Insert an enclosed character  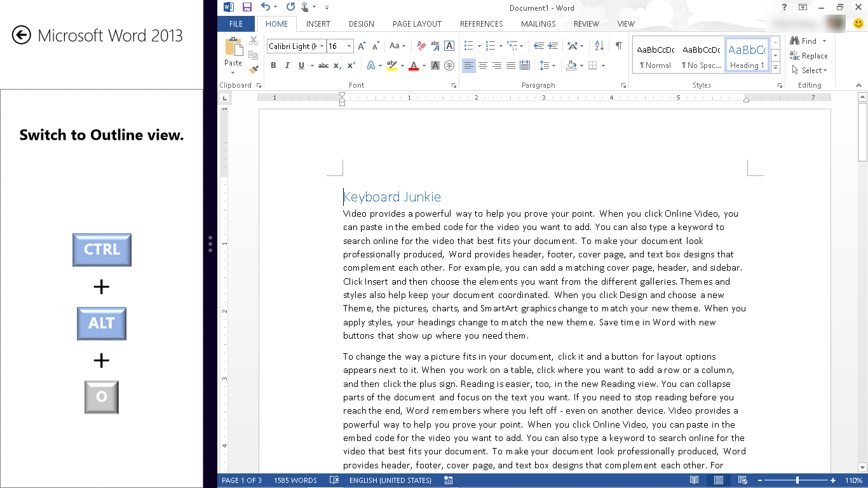click(x=449, y=65)
